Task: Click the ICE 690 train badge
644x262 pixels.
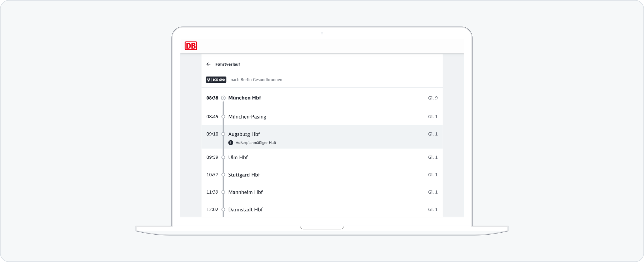Action: click(x=216, y=80)
